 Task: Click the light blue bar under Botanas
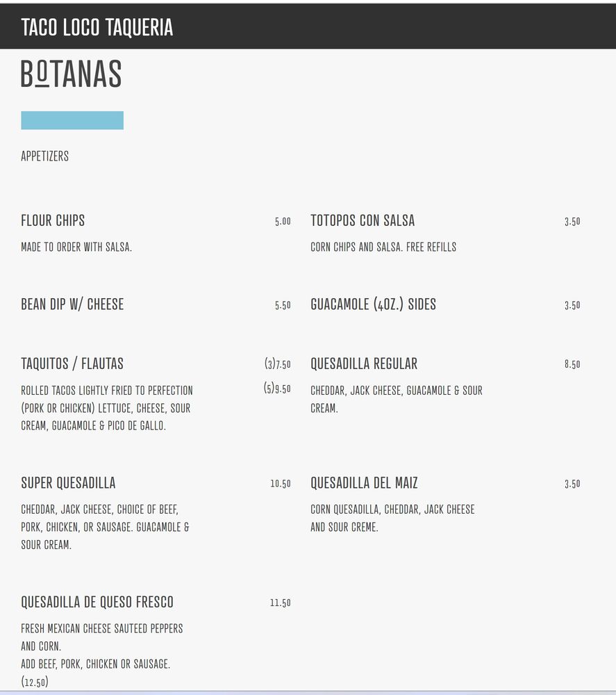[72, 120]
